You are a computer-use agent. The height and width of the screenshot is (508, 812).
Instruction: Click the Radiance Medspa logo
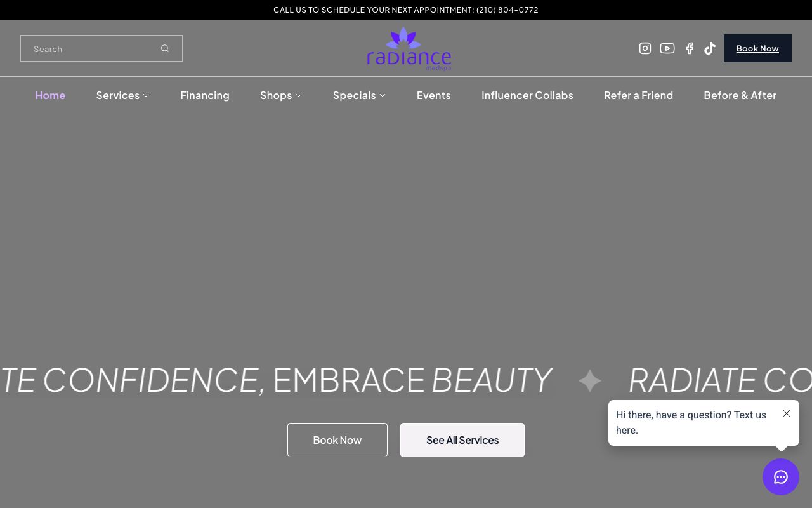[409, 48]
